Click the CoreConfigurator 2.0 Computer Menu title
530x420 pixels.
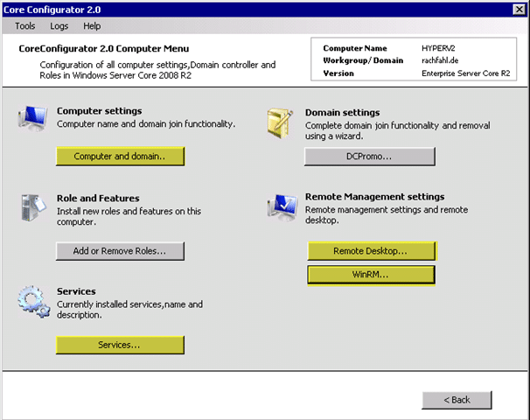tap(104, 49)
